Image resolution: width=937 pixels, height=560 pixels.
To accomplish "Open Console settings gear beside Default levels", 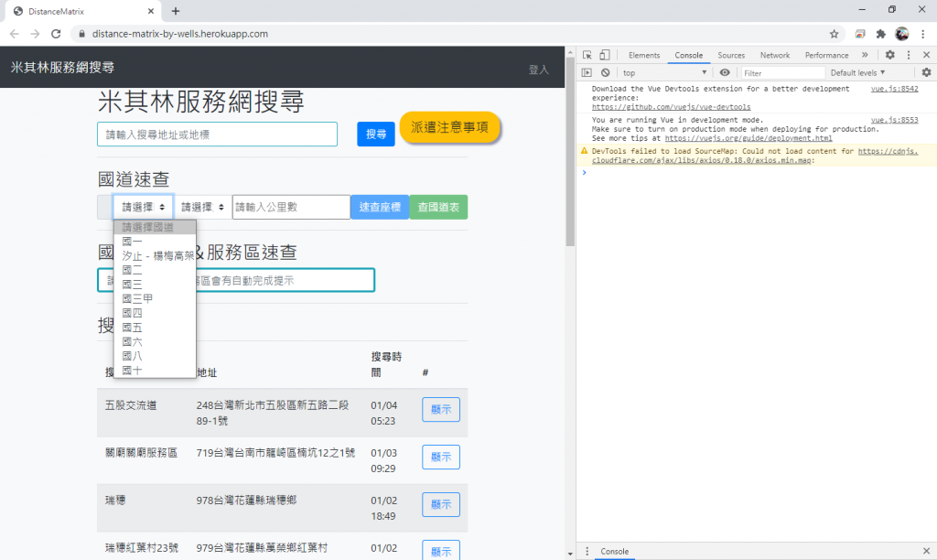I will pos(926,73).
